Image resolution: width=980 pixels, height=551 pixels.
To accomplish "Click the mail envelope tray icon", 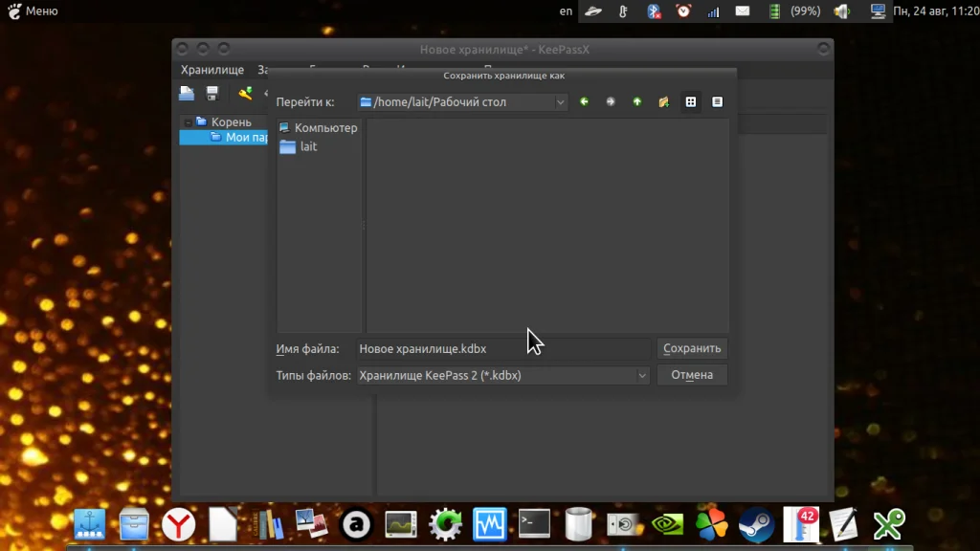I will 743,11.
